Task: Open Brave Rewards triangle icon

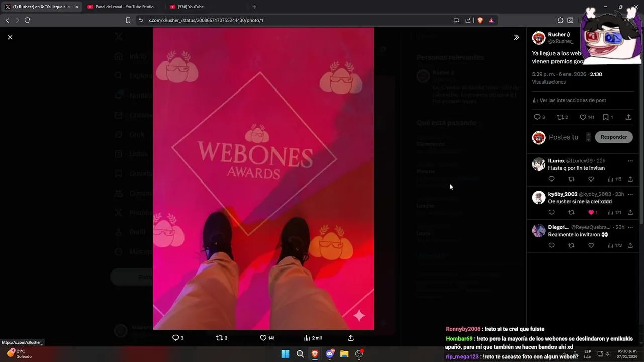Action: [x=491, y=20]
